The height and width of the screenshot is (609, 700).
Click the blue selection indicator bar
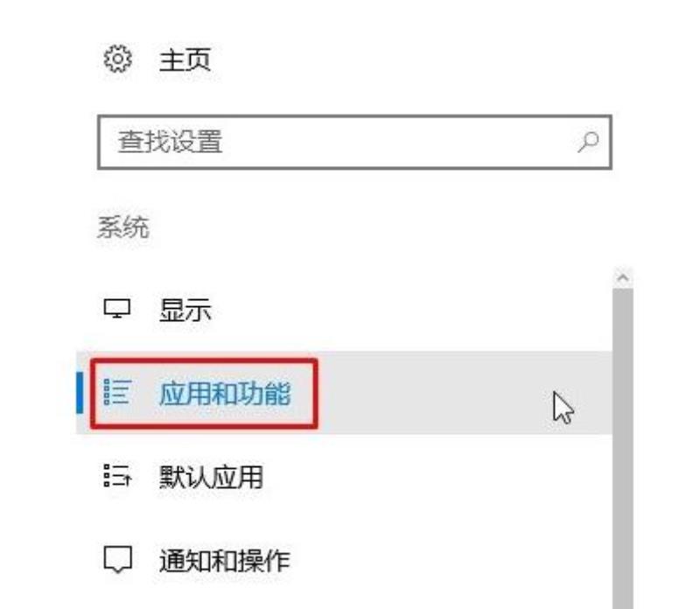80,393
